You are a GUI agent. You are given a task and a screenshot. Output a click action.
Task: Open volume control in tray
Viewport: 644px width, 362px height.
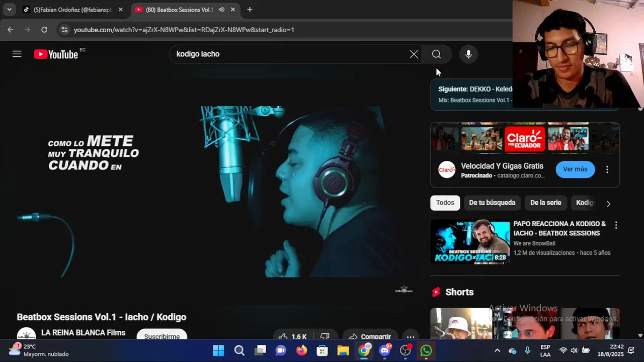coord(574,350)
